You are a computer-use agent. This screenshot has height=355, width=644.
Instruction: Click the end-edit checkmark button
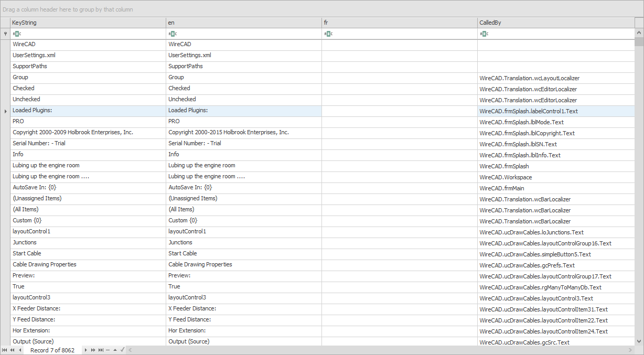(122, 350)
